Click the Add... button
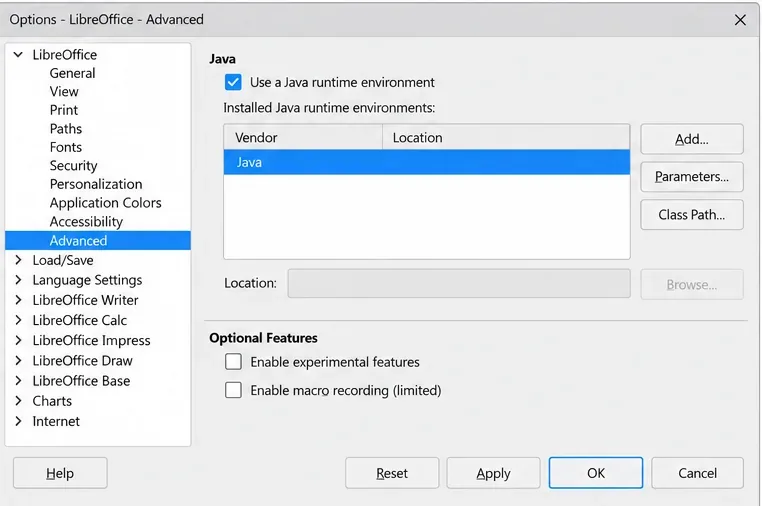The width and height of the screenshot is (762, 506). (x=692, y=139)
